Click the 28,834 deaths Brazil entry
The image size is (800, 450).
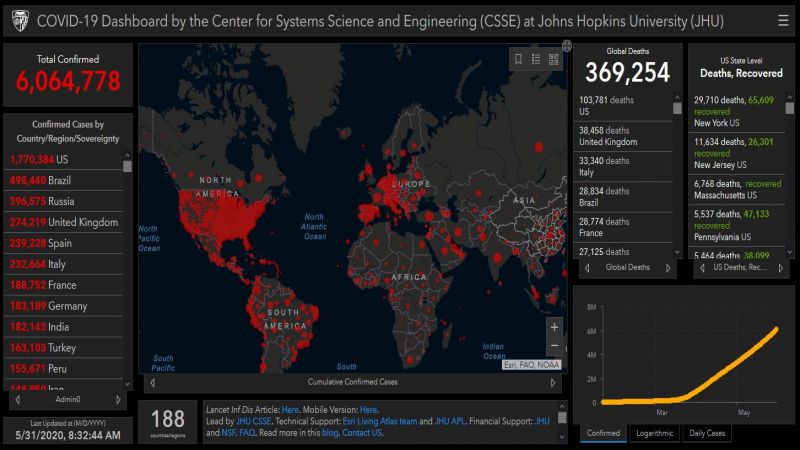tap(623, 197)
